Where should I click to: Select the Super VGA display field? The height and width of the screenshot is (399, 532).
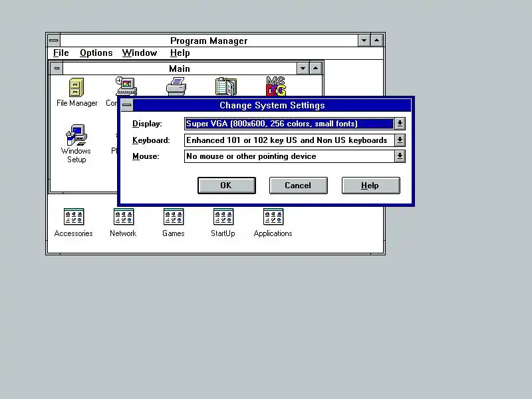point(289,124)
